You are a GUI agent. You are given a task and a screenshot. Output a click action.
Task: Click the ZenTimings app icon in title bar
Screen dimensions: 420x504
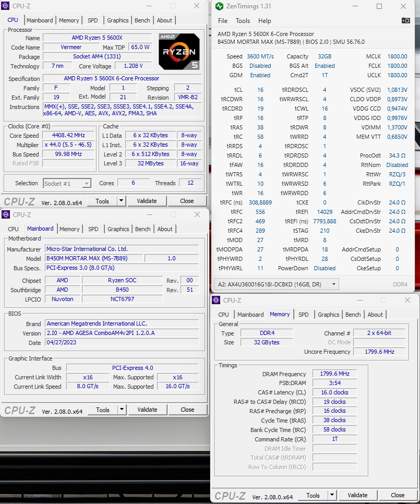[220, 6]
